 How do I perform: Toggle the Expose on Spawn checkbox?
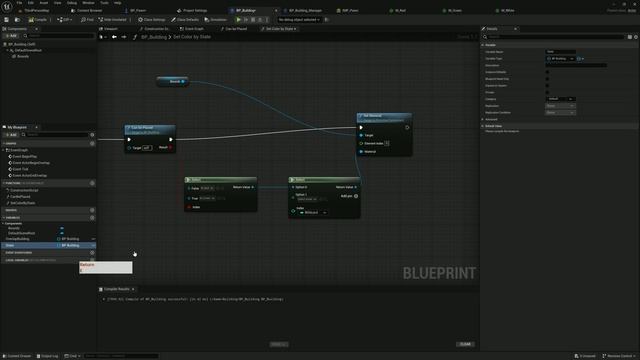pos(547,86)
